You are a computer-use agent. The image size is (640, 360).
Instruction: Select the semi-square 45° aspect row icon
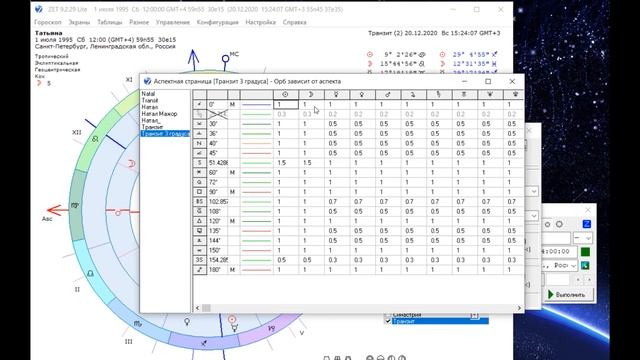(x=200, y=153)
